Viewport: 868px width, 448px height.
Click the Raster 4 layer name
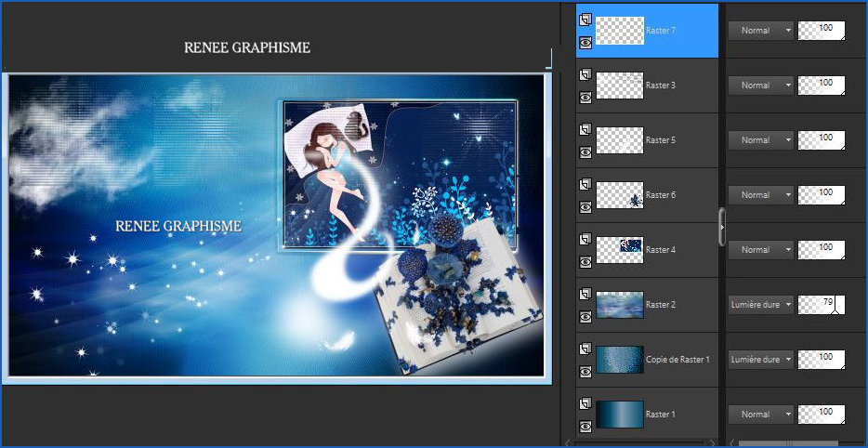pyautogui.click(x=661, y=250)
